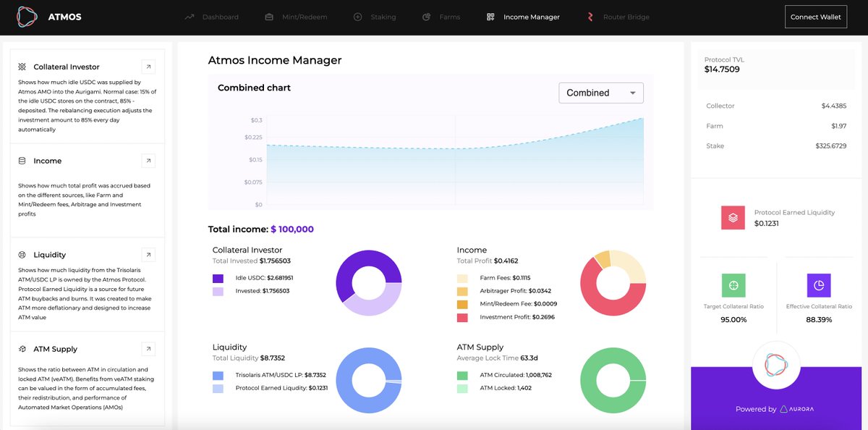Click the Collector $4.4385 value
The height and width of the screenshot is (430, 868).
coord(834,106)
